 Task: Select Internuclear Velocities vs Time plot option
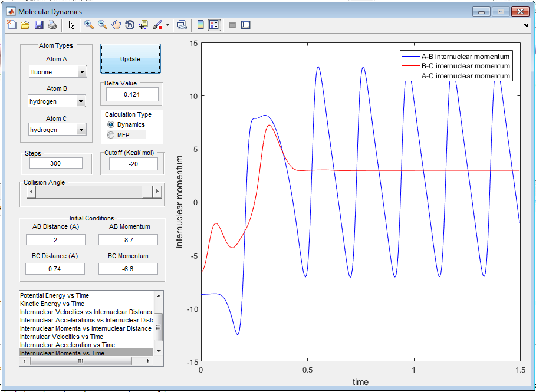(61, 337)
